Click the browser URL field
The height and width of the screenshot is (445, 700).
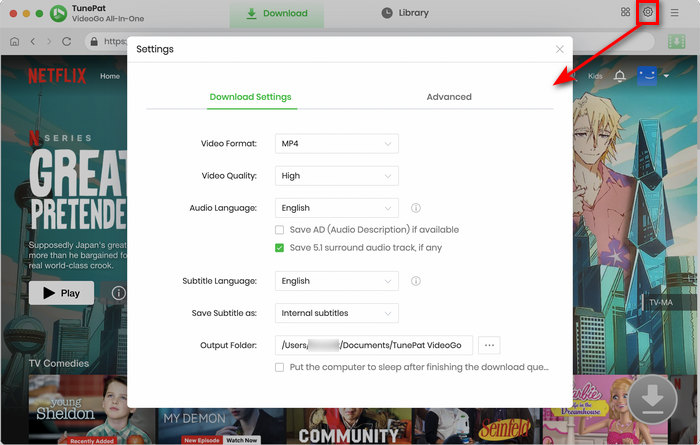tap(369, 42)
